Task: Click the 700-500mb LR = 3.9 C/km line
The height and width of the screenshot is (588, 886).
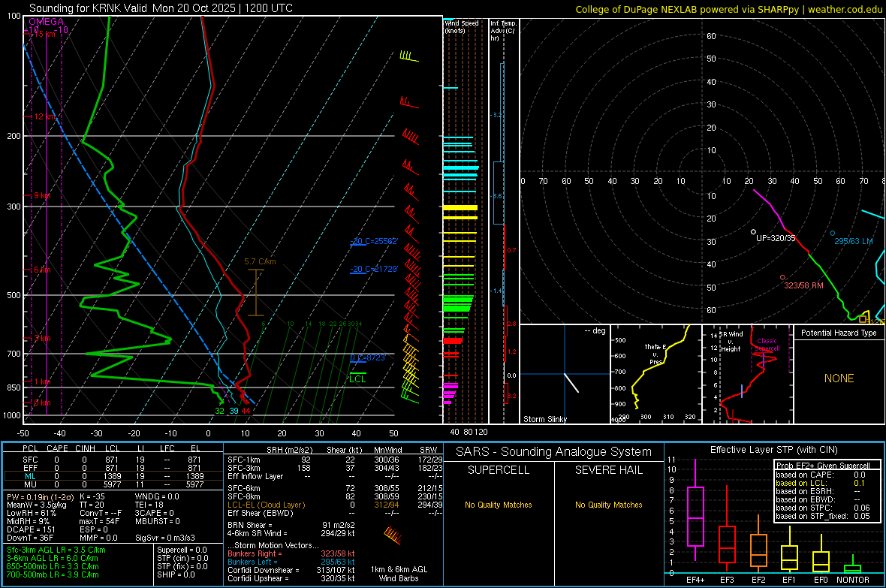Action: [x=53, y=574]
